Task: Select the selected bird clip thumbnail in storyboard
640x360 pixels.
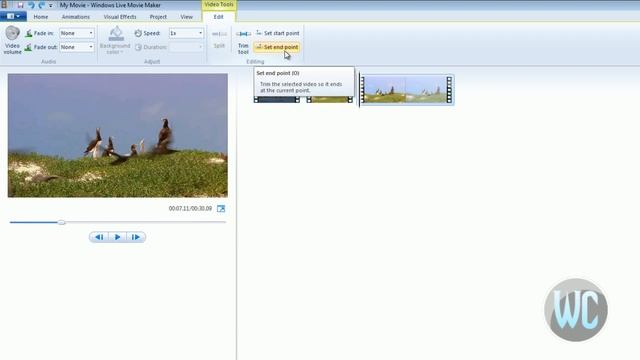Action: click(407, 89)
